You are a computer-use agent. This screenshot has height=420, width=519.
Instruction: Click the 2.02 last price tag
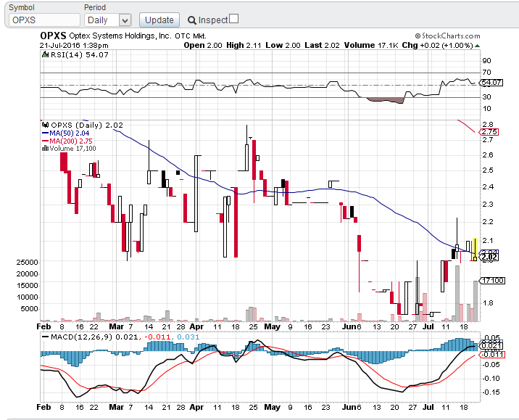[x=489, y=257]
